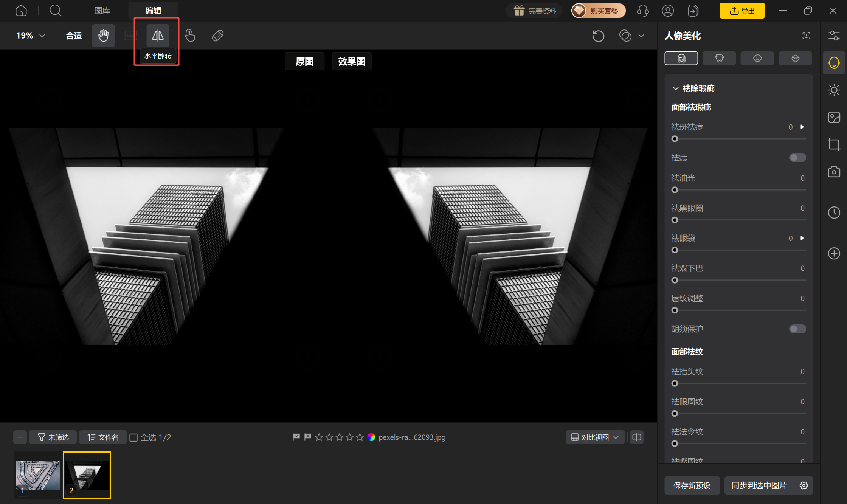Click the 祛油光 slider handle
Image resolution: width=847 pixels, height=504 pixels.
click(675, 190)
